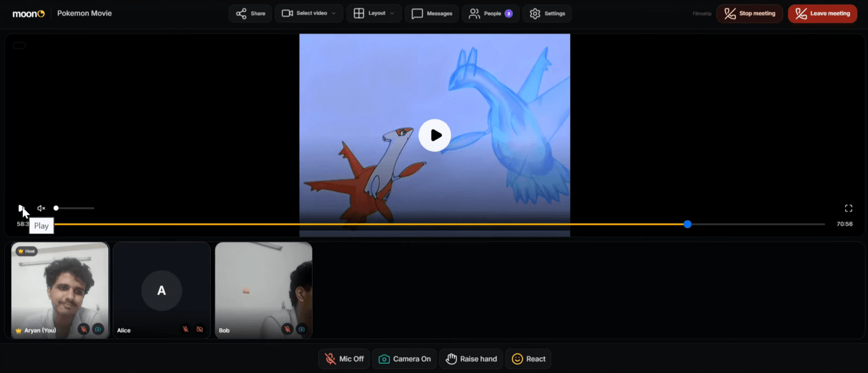This screenshot has width=868, height=373.
Task: Open the React emoji button
Action: click(528, 359)
